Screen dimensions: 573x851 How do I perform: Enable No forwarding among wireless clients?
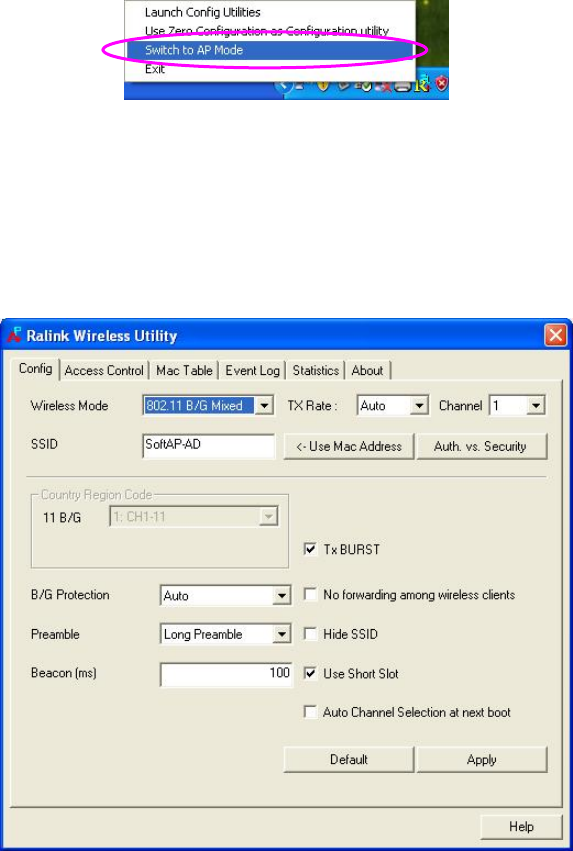pos(310,595)
